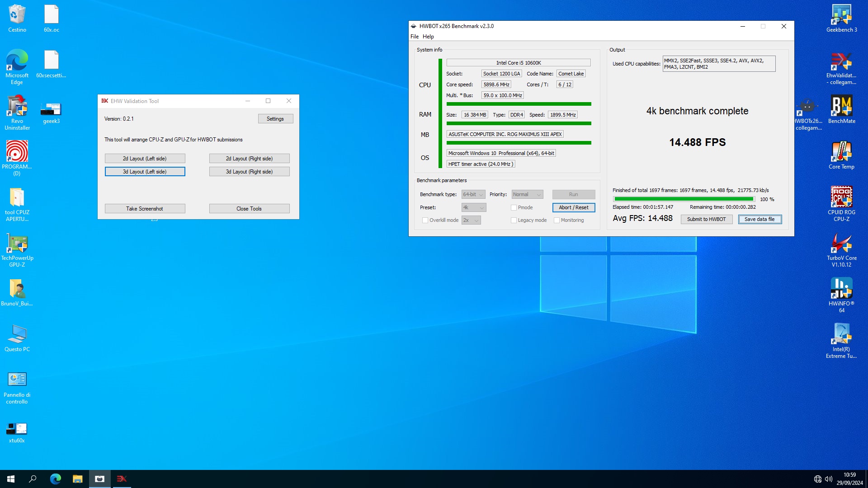
Task: Toggle the Monitoring checkbox
Action: (x=557, y=221)
